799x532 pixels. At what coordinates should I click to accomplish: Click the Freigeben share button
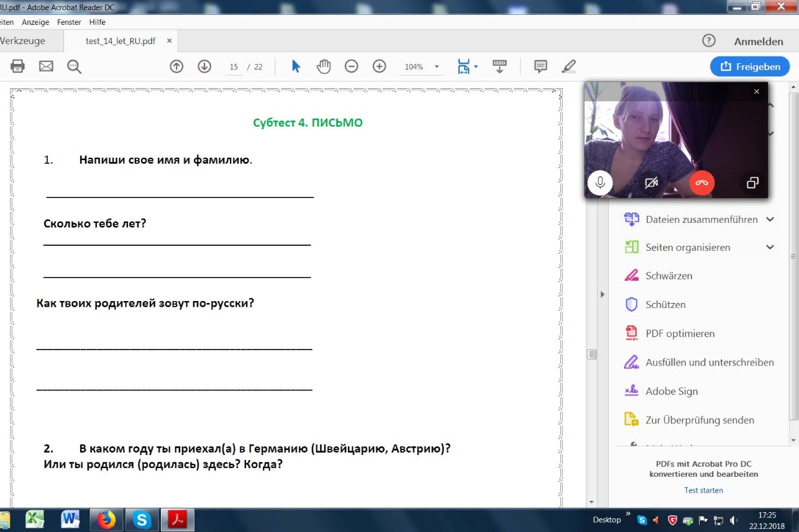pyautogui.click(x=749, y=66)
